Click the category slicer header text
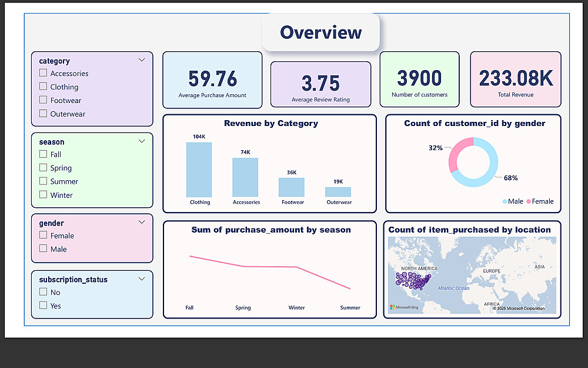588x368 pixels. coord(54,61)
